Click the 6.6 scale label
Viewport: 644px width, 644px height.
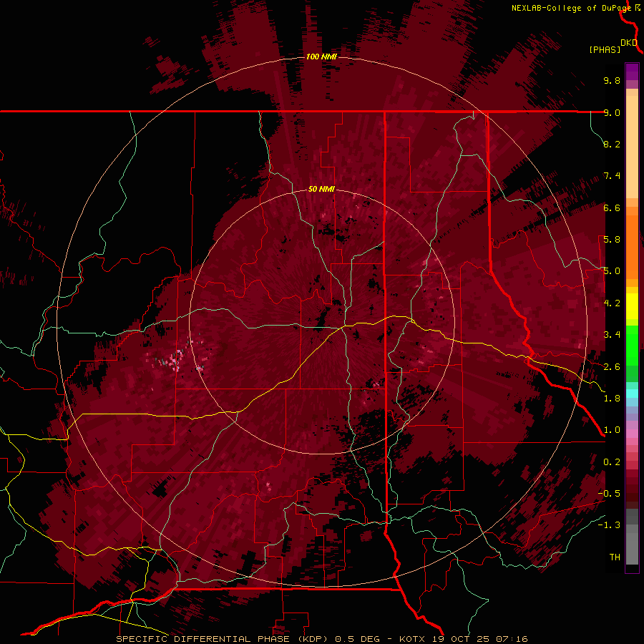click(x=612, y=208)
